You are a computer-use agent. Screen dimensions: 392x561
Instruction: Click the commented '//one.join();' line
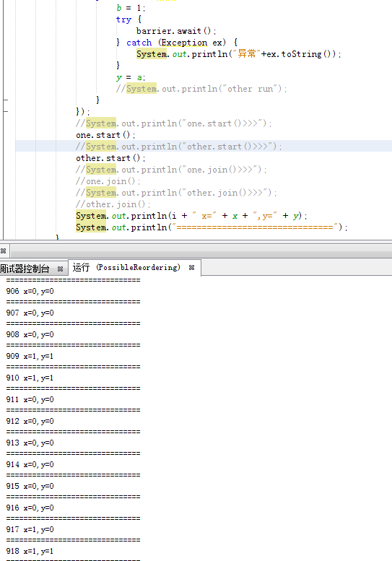point(108,181)
